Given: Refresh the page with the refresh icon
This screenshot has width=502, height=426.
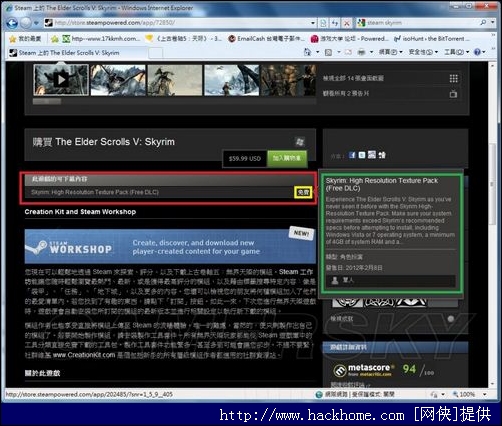Looking at the screenshot, I should coord(335,23).
